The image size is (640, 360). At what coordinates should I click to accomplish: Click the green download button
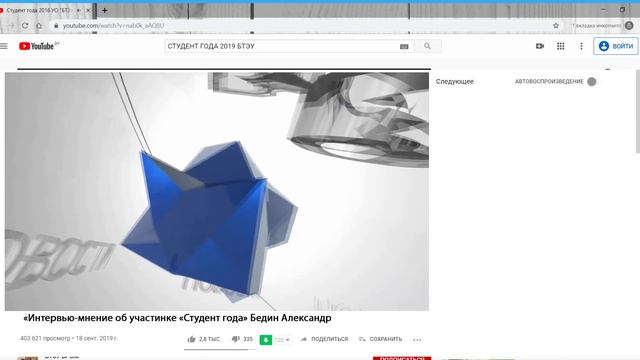click(x=266, y=340)
